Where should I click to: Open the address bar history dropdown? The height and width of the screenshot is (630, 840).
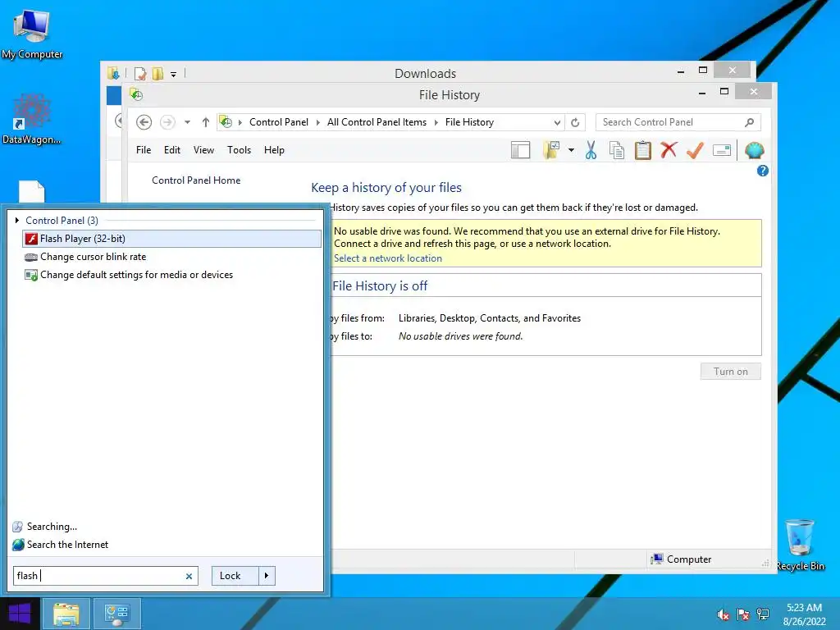557,123
